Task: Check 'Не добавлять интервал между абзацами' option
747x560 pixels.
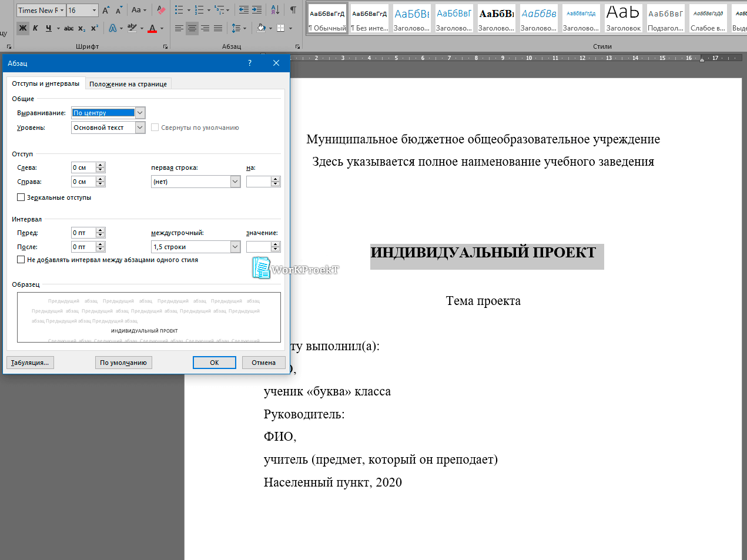Action: pos(21,260)
